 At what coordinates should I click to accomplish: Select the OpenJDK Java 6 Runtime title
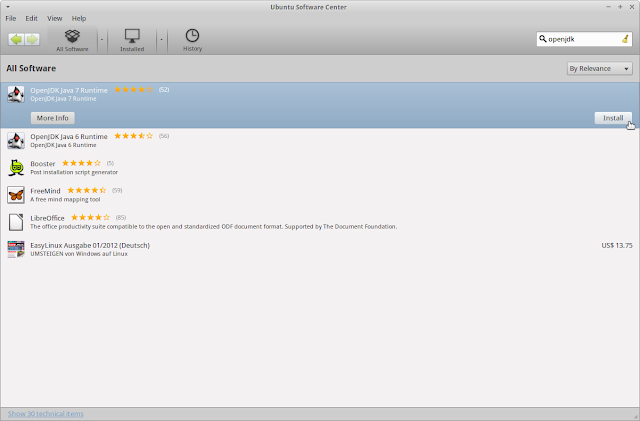pyautogui.click(x=69, y=136)
